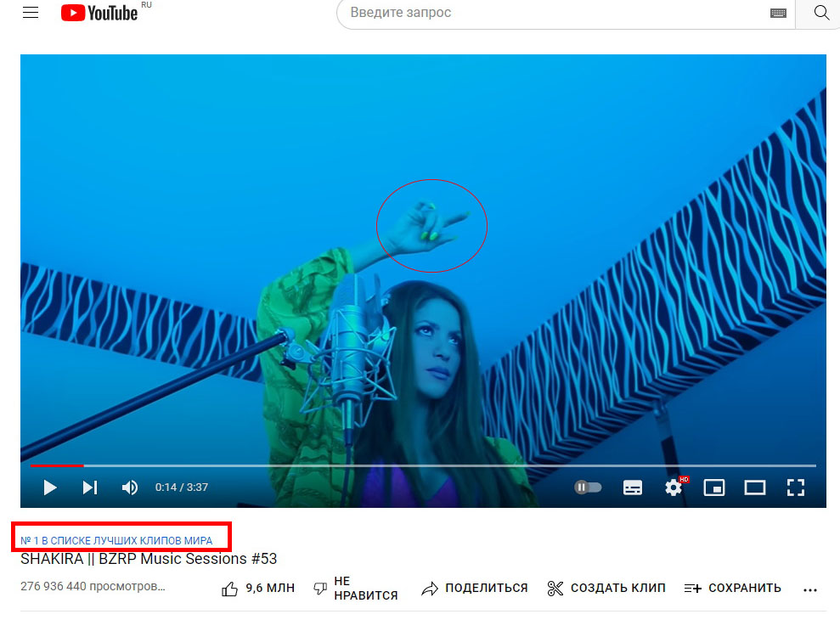This screenshot has width=840, height=620.
Task: Mute the video volume
Action: tap(130, 488)
